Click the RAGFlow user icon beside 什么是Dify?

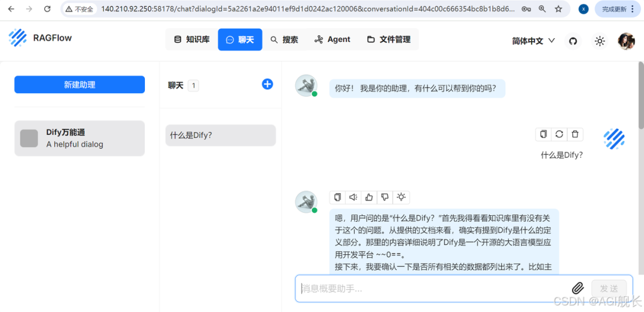[x=614, y=138]
